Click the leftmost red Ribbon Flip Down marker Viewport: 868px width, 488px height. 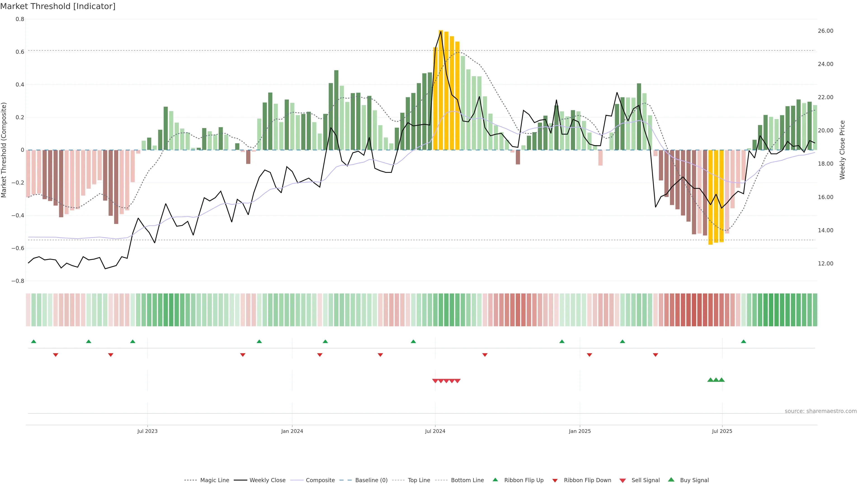(56, 355)
